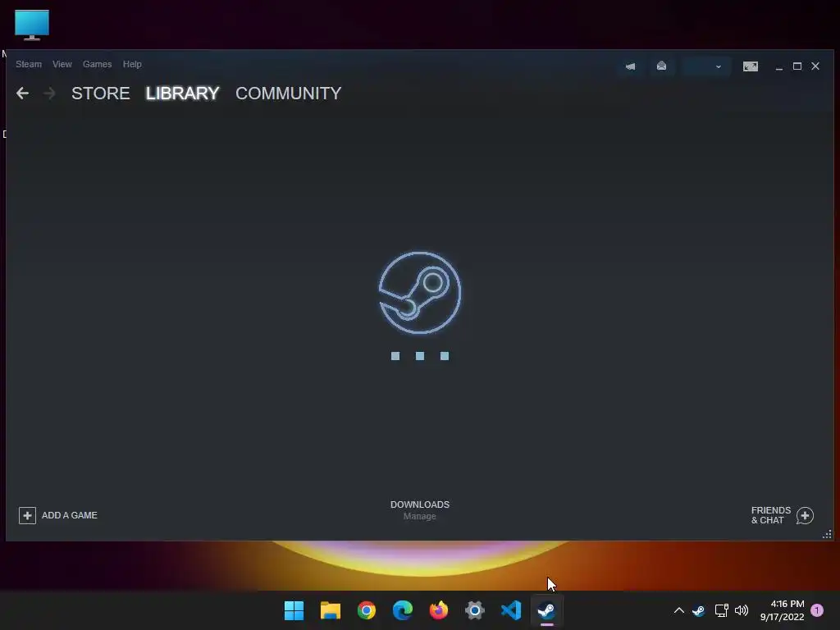
Task: Click the back arrow in Steam
Action: tap(22, 94)
